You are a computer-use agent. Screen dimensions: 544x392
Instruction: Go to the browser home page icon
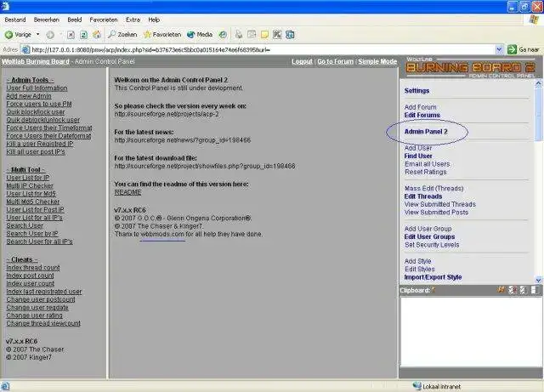click(97, 34)
